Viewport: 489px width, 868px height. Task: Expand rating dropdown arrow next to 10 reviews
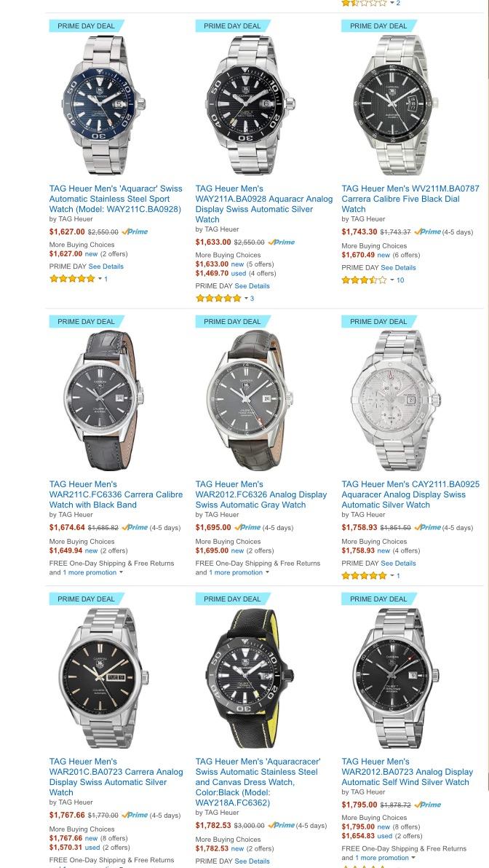click(391, 280)
